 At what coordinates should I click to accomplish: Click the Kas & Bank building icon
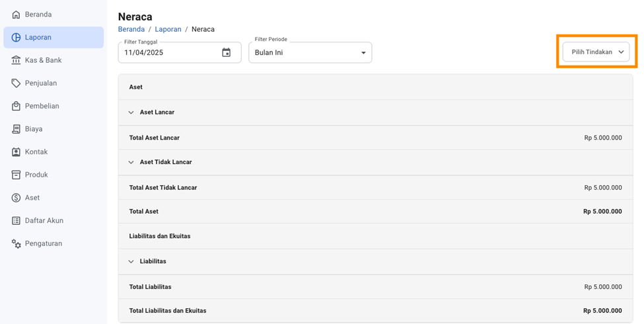tap(16, 60)
